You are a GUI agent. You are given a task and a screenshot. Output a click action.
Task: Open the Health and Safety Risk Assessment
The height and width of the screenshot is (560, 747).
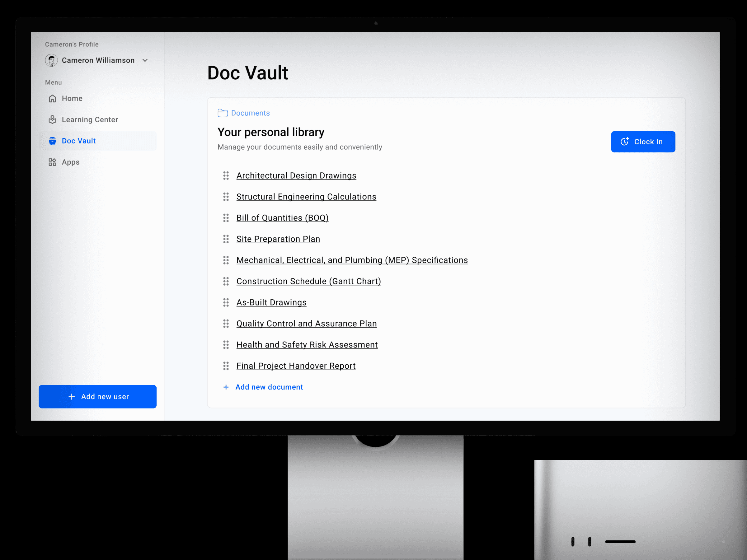point(307,345)
